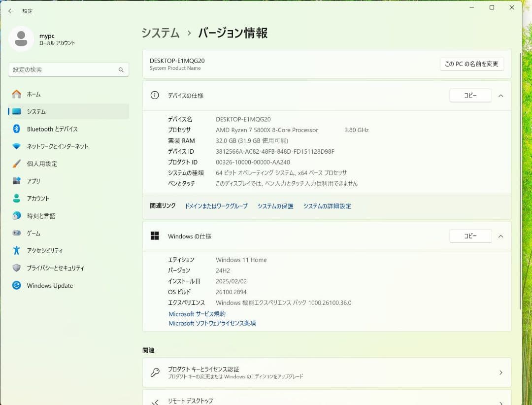532x405 pixels.
Task: Collapse the Windows の仕様 section
Action: [501, 236]
